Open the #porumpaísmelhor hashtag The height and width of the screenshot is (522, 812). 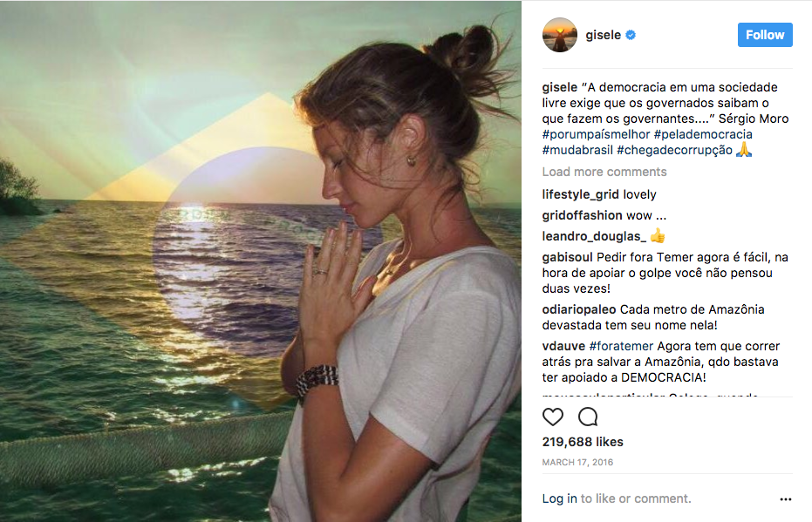595,134
